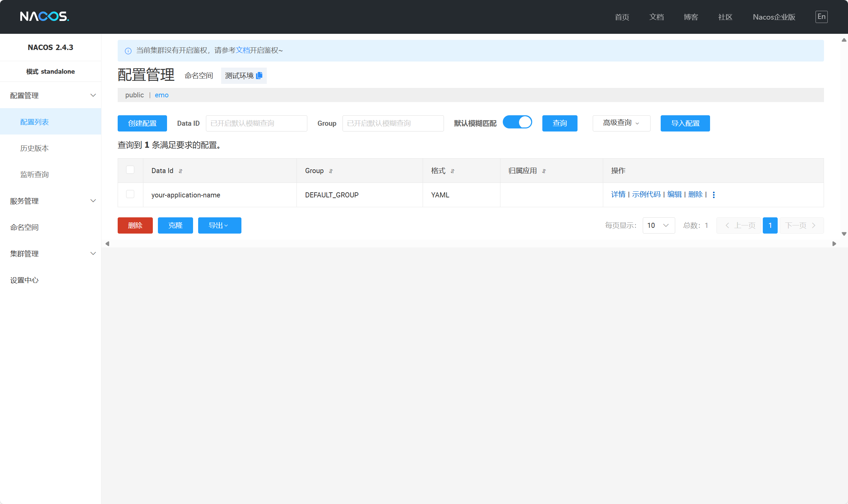The image size is (848, 504).
Task: Check the select-all header checkbox
Action: point(130,170)
